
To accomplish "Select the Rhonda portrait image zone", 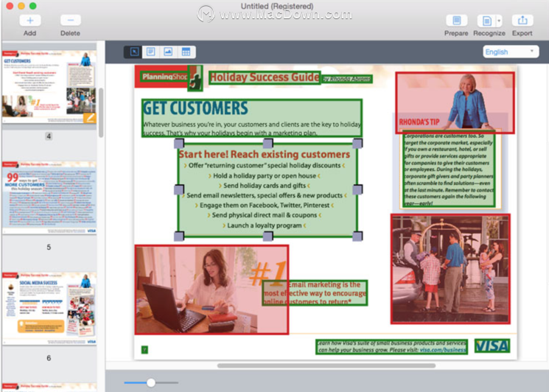I will click(x=455, y=103).
